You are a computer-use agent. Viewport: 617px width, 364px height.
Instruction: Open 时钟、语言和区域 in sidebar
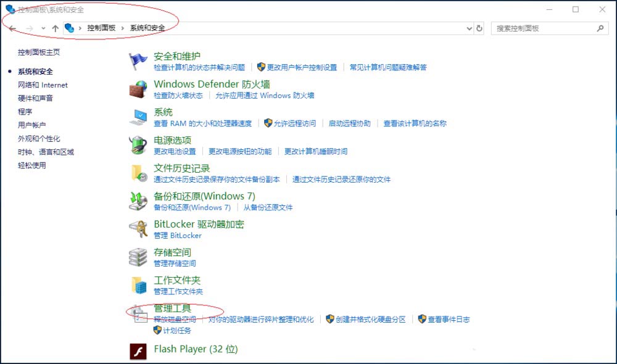(x=46, y=152)
